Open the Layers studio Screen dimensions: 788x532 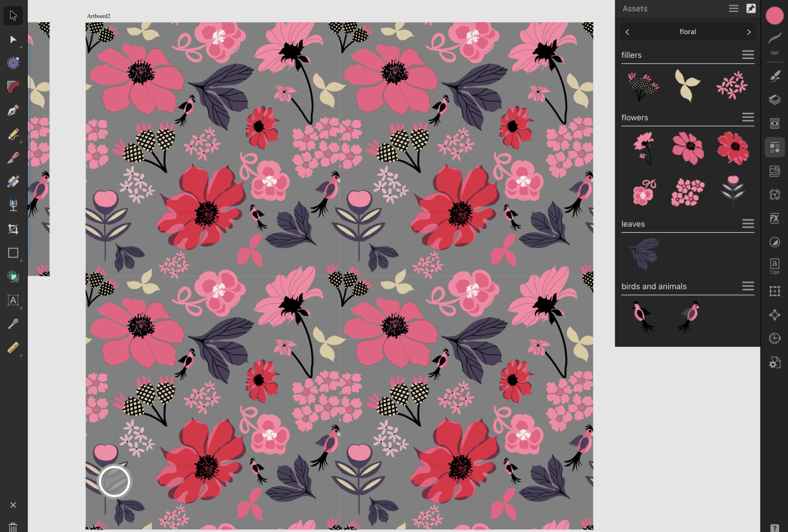tap(774, 100)
